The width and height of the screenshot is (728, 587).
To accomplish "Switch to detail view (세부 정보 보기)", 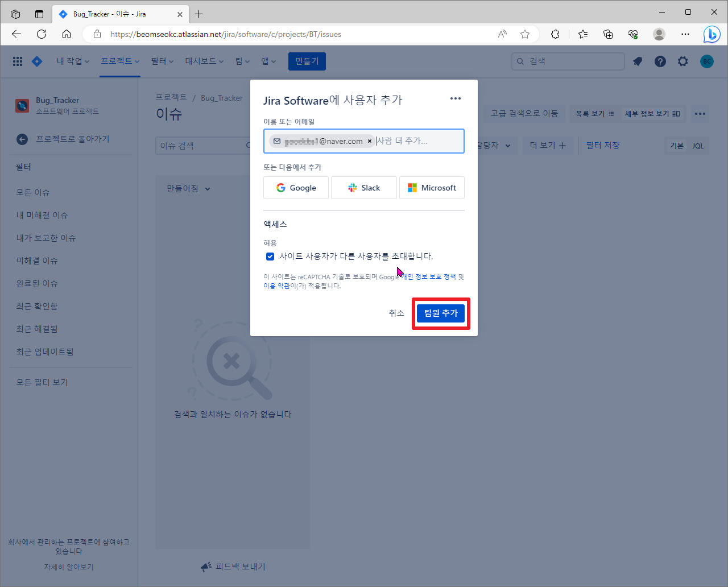I will coord(652,114).
